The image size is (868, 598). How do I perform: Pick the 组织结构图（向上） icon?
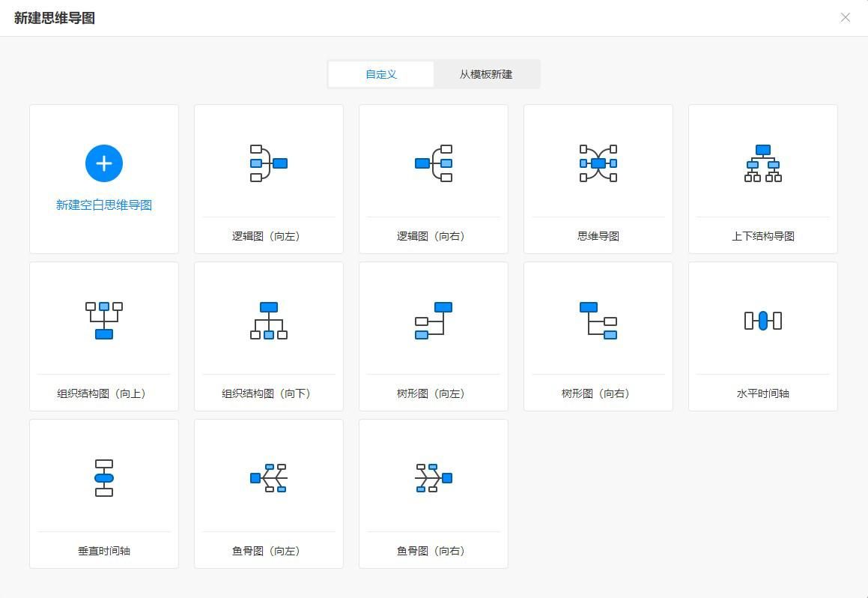pos(104,321)
